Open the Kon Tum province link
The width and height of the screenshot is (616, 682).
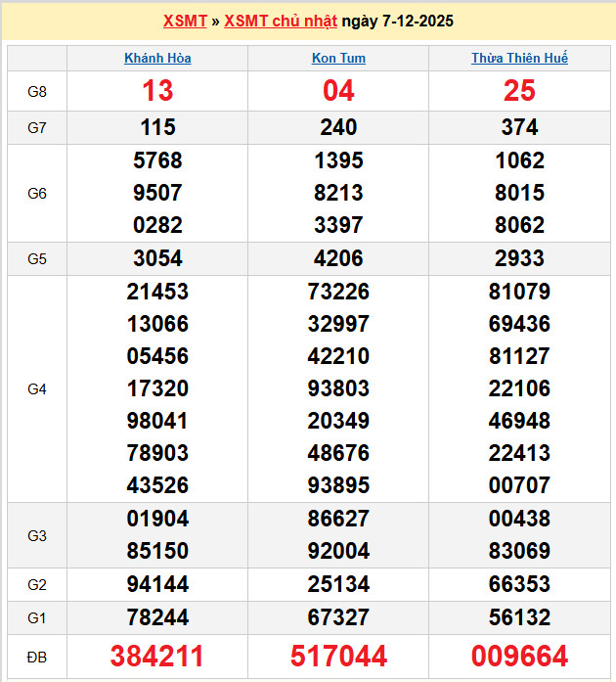pos(338,59)
